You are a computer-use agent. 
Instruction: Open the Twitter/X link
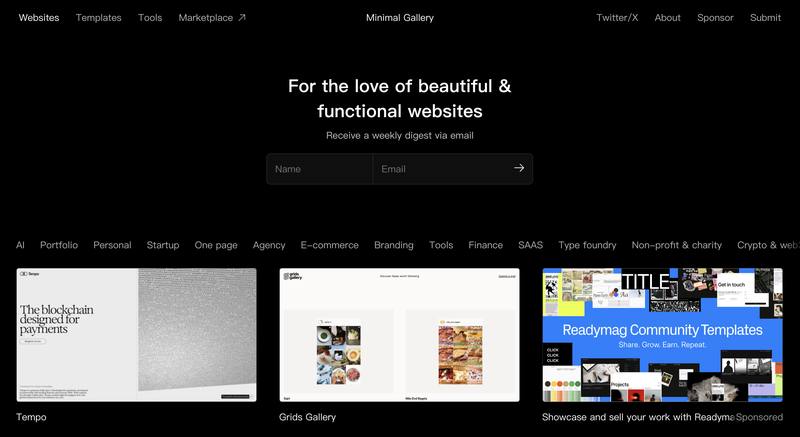pos(617,17)
